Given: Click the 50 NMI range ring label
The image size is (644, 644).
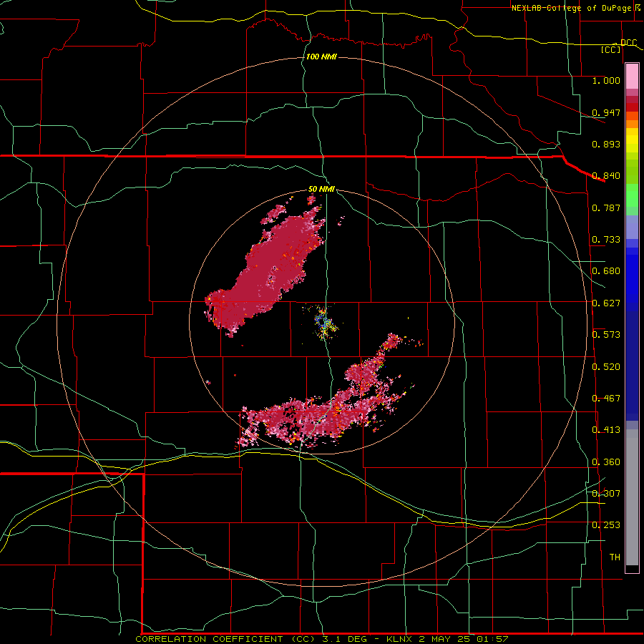Looking at the screenshot, I should 321,190.
